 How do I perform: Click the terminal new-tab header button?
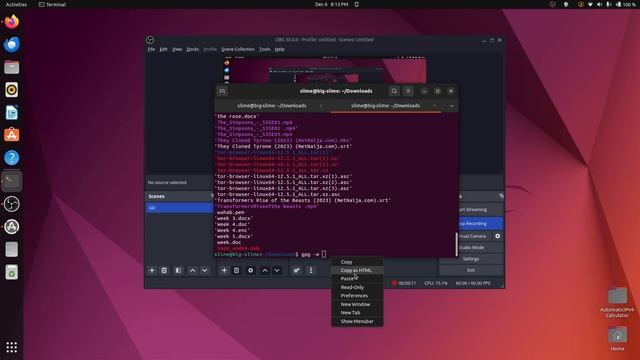(222, 91)
